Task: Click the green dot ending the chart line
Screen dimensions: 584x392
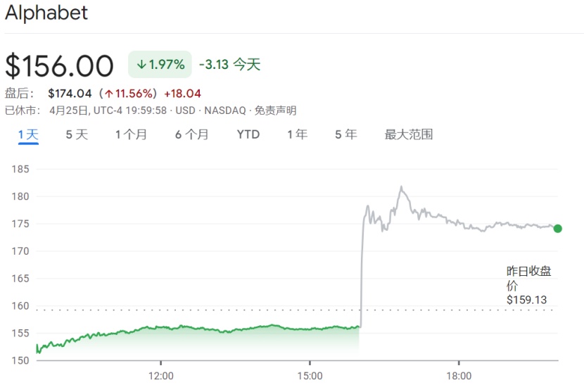Action: click(x=558, y=228)
